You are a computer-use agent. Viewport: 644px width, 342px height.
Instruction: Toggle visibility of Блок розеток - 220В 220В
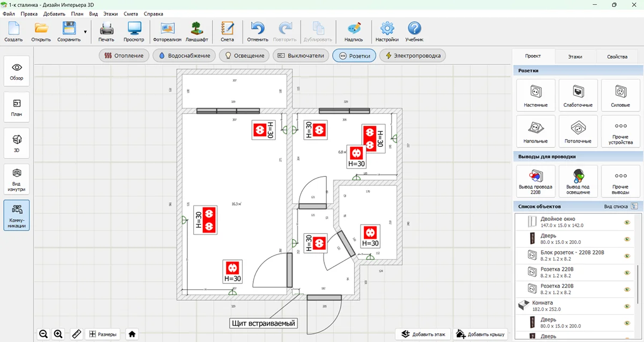click(627, 256)
